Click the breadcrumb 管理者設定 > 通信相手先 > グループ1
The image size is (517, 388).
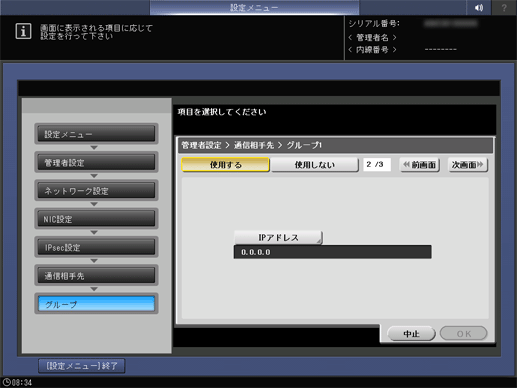252,146
